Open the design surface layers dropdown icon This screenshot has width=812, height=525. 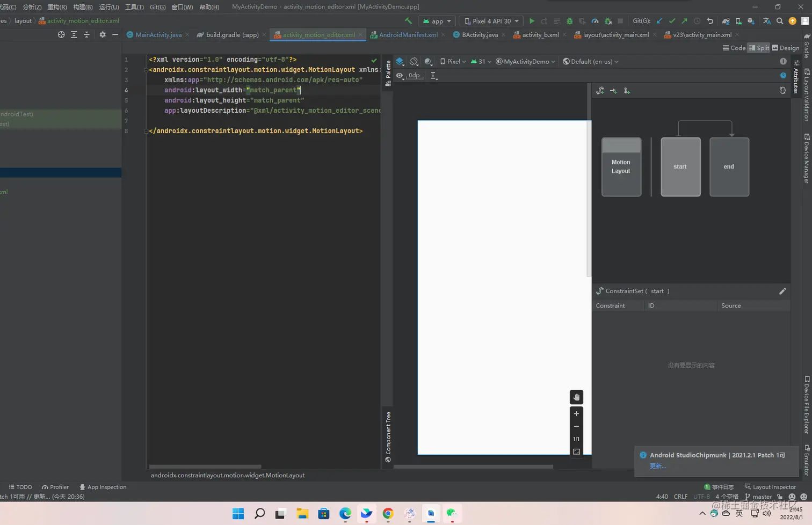[400, 61]
